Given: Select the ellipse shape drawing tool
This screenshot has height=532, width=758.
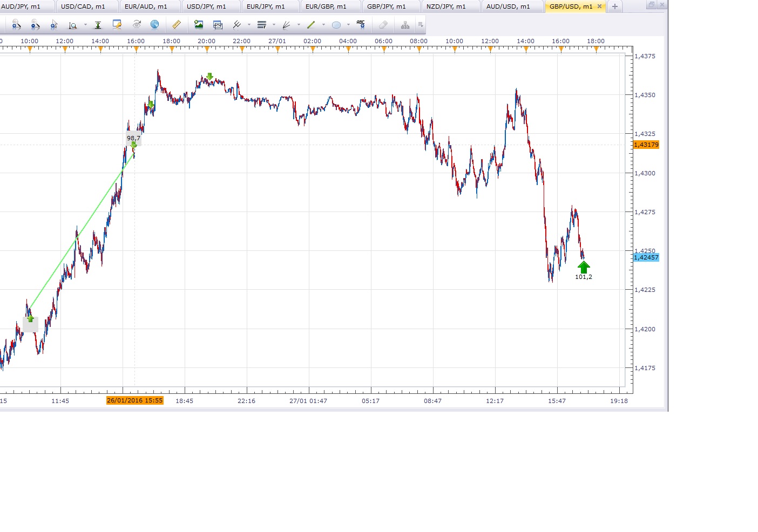Looking at the screenshot, I should coord(336,25).
